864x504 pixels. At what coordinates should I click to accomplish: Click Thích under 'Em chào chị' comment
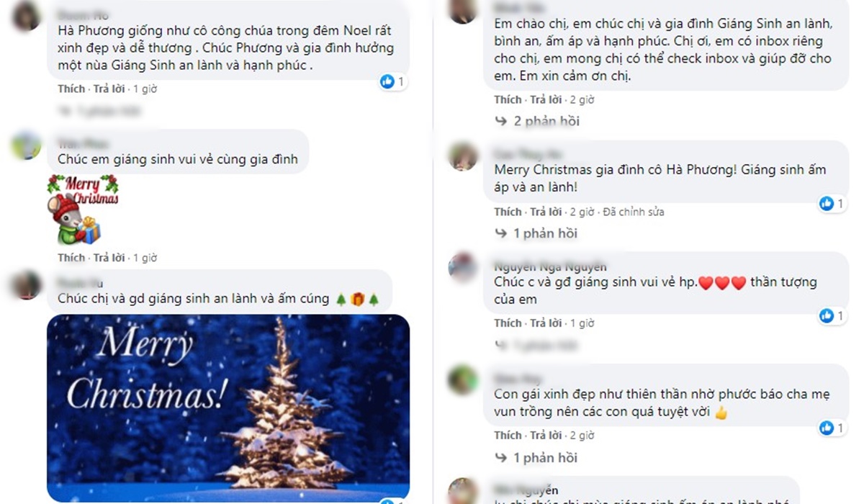coord(508,99)
